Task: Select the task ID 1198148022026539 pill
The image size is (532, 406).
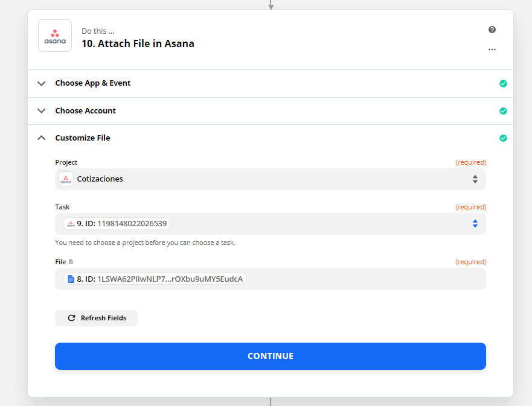Action: click(117, 224)
